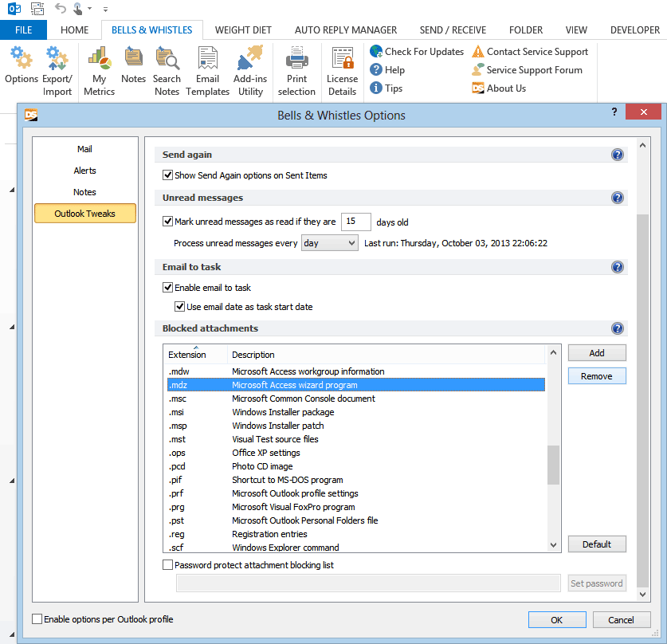Switch to the VIEW tab

[576, 29]
